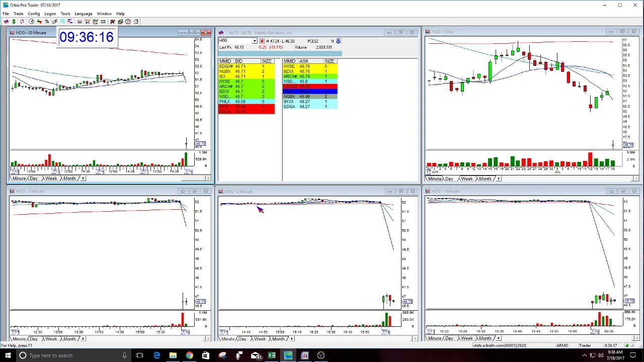
Task: Select Month tab in HOG 1 Day chart
Action: pyautogui.click(x=485, y=179)
